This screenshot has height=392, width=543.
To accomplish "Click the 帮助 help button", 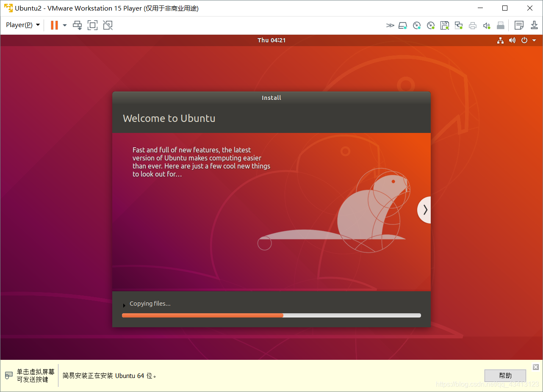I will [505, 375].
